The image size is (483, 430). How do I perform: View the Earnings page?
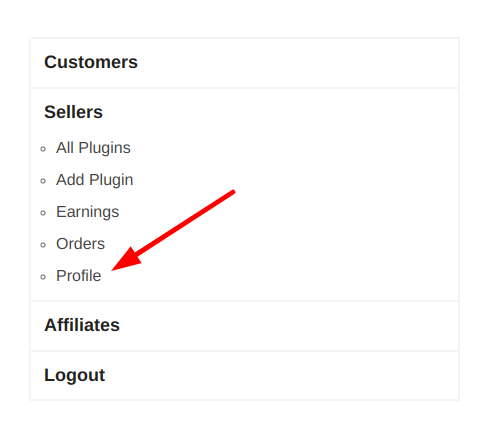(x=87, y=212)
